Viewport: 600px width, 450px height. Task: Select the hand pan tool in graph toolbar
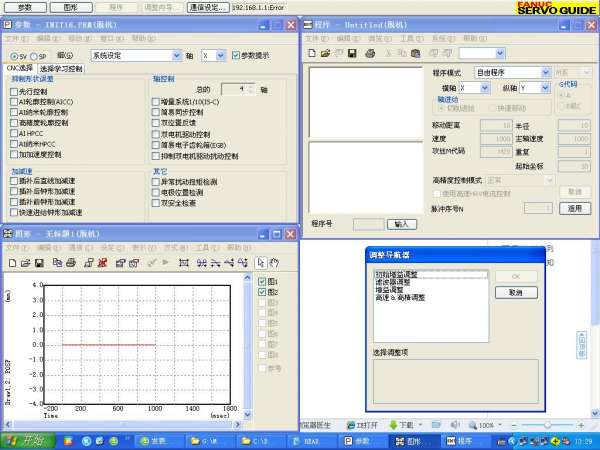pos(272,263)
